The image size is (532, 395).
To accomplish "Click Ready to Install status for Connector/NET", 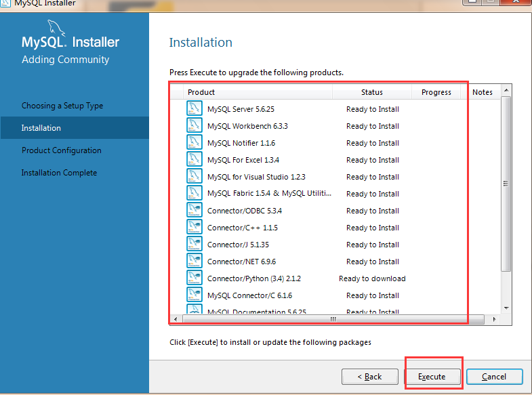I will [x=373, y=262].
